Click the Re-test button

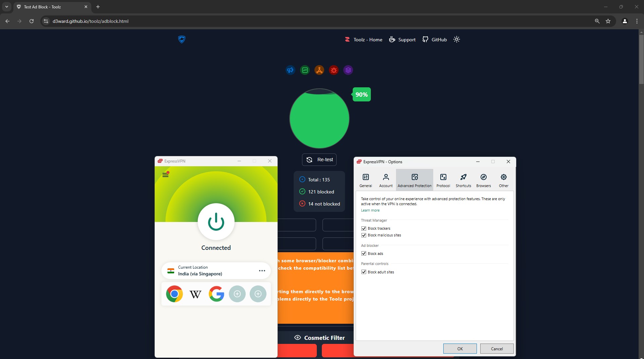[x=319, y=160]
